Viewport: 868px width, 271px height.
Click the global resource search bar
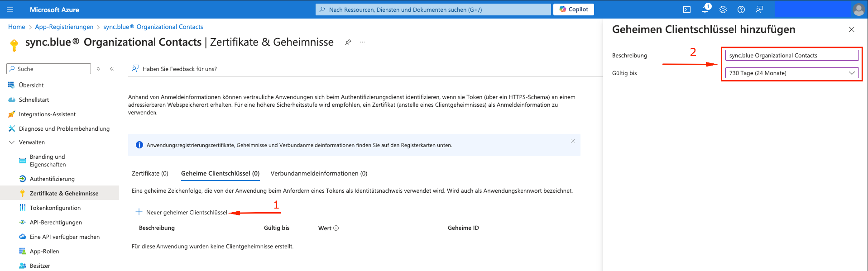coord(433,10)
